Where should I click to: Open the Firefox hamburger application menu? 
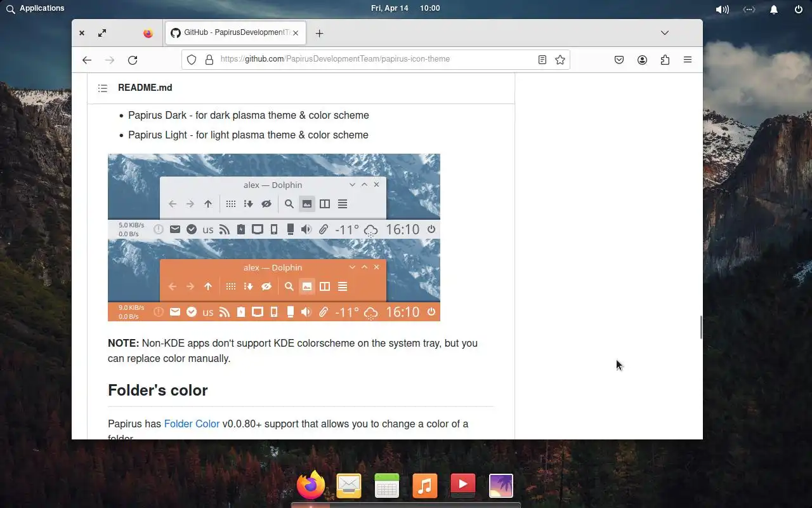click(688, 60)
